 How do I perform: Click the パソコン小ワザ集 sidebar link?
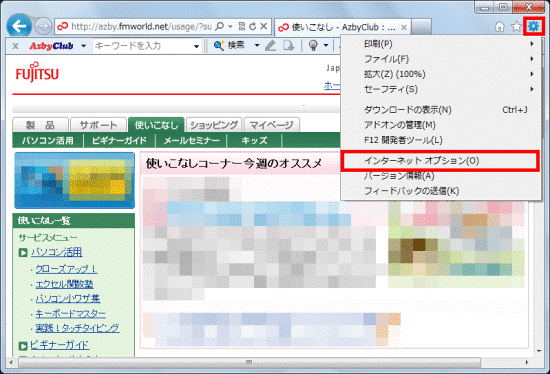(68, 299)
